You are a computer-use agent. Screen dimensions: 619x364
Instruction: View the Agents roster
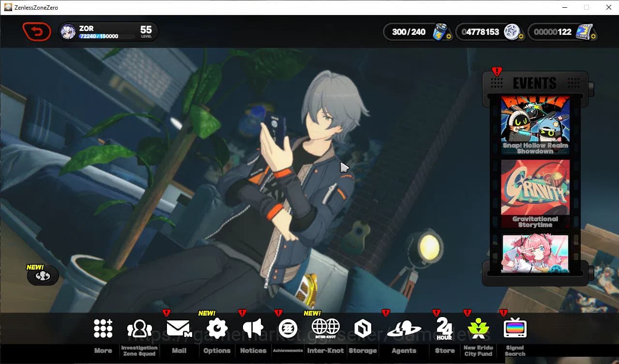[x=403, y=327]
